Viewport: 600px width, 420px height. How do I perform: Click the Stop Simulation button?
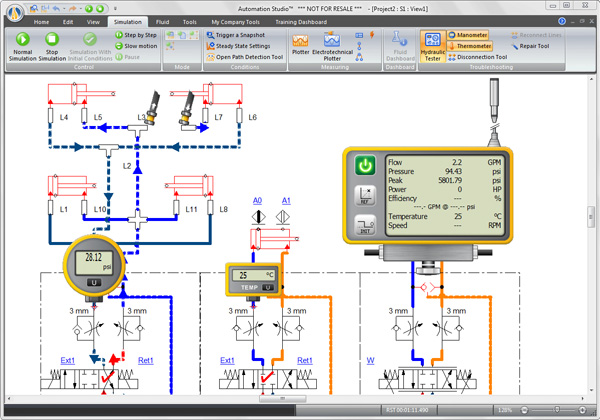pyautogui.click(x=52, y=47)
